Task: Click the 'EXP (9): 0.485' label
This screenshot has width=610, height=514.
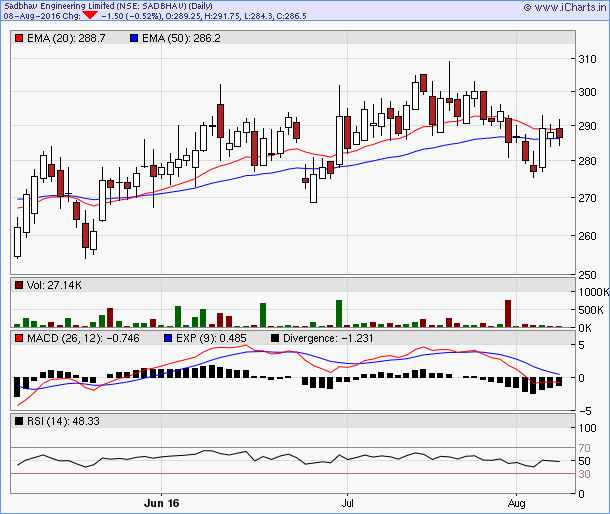Action: coord(211,339)
